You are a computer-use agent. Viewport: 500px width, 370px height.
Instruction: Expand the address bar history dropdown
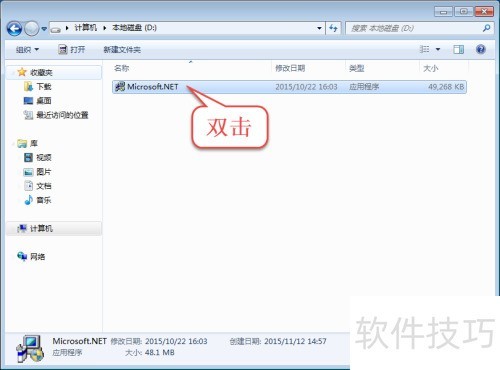point(319,28)
